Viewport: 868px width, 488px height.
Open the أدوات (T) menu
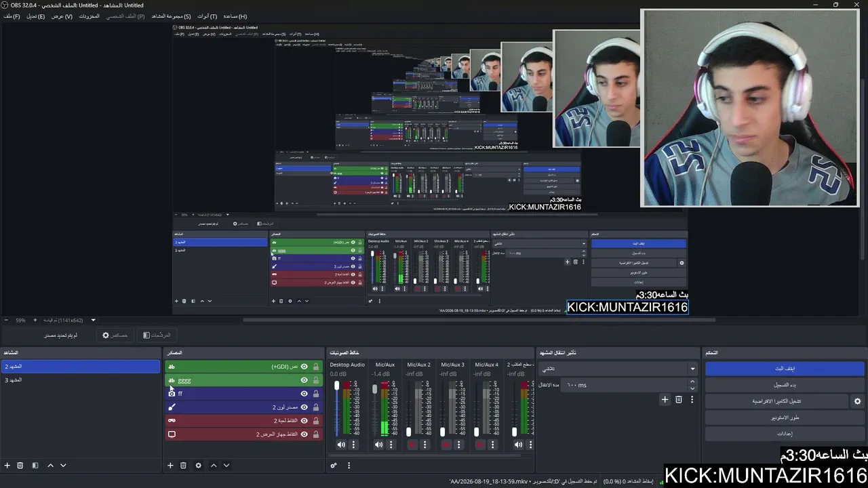coord(208,16)
